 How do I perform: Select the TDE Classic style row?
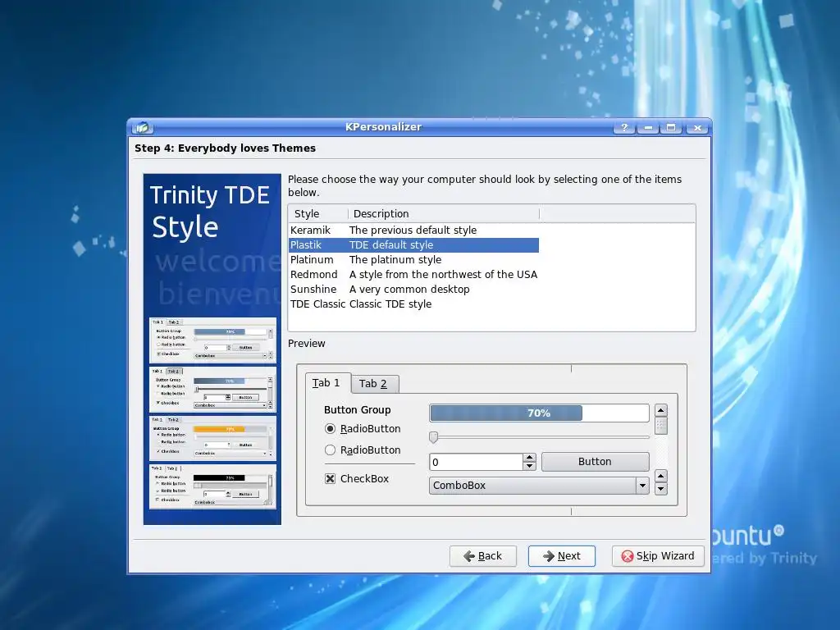(x=413, y=304)
